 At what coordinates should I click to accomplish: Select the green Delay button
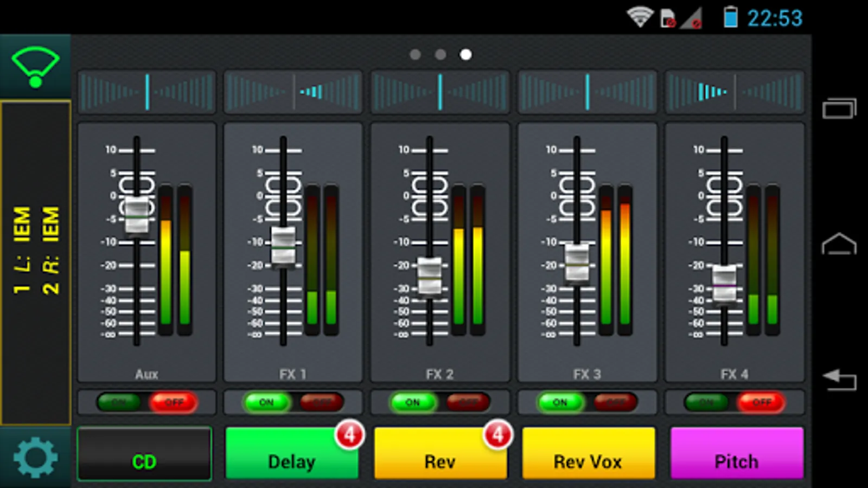pos(292,453)
